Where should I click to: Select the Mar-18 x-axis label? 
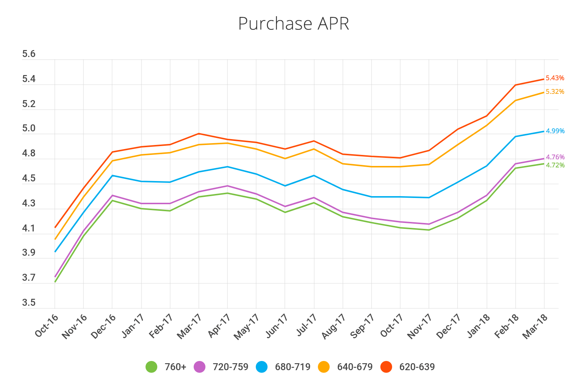pos(535,326)
